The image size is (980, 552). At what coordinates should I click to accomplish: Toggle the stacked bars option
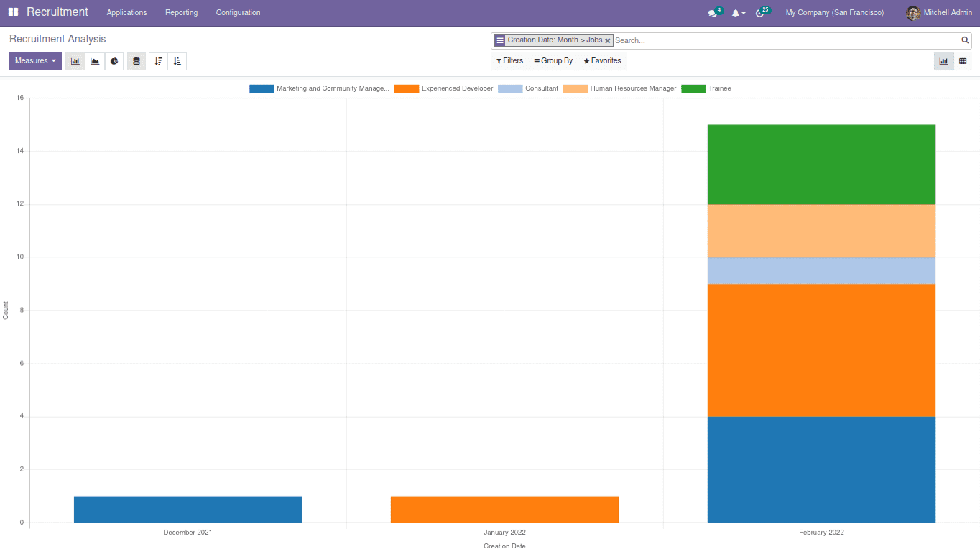click(137, 61)
